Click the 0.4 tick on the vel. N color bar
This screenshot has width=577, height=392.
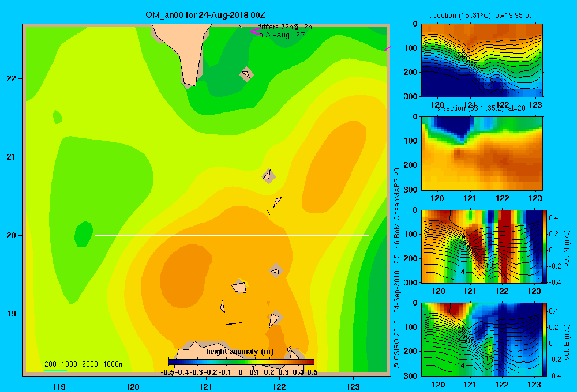coord(553,218)
